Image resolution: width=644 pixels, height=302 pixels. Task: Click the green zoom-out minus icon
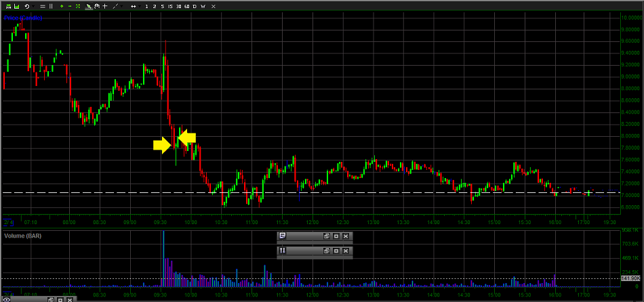70,6
